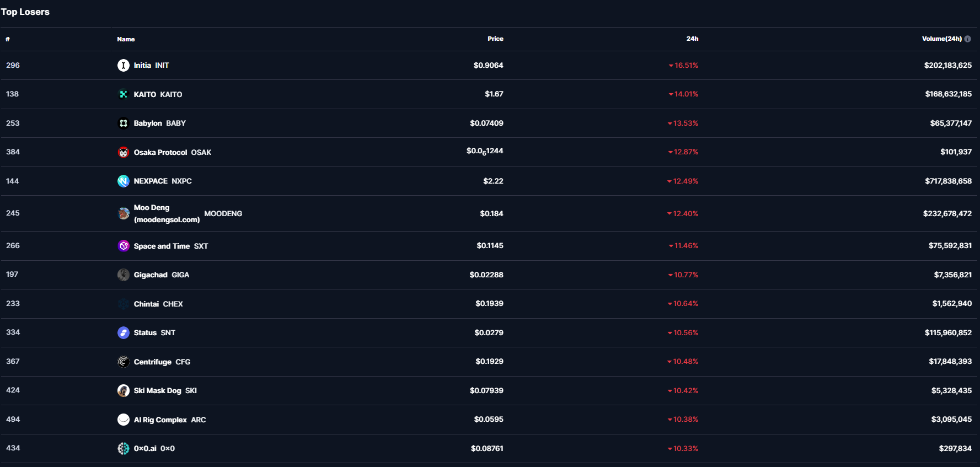Screen dimensions: 980x467
Task: Open the Moo Deng coin page
Action: (167, 213)
